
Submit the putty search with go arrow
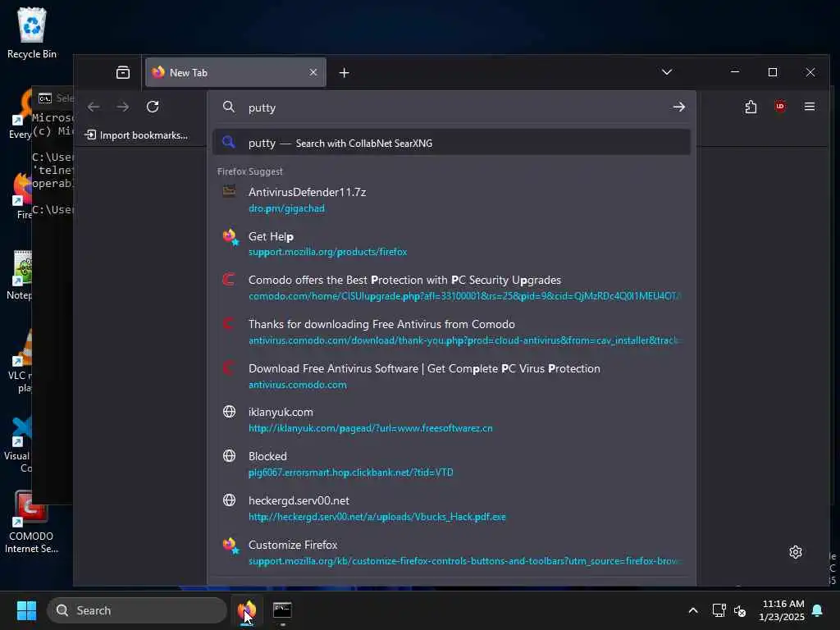coord(678,107)
